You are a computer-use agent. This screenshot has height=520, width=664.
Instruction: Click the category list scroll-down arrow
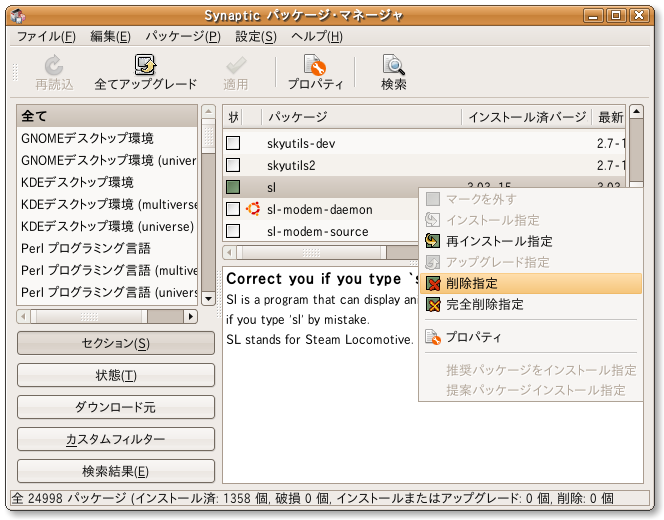pos(208,299)
